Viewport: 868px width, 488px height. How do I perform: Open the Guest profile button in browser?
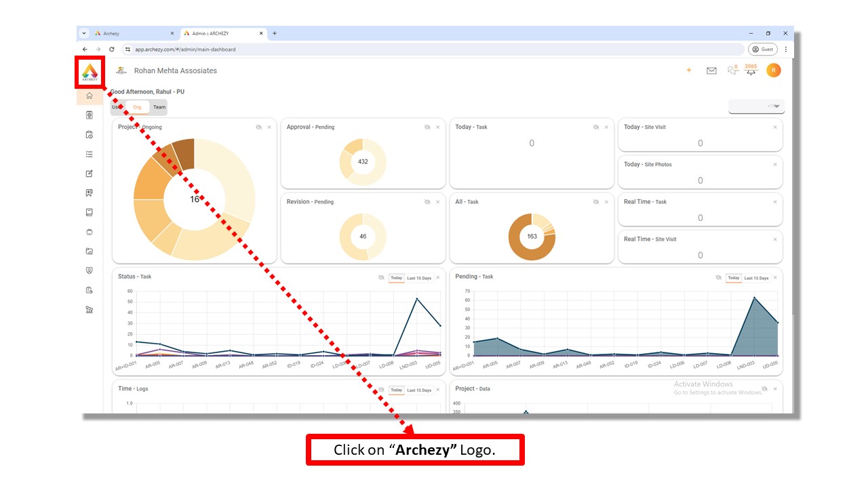coord(763,49)
